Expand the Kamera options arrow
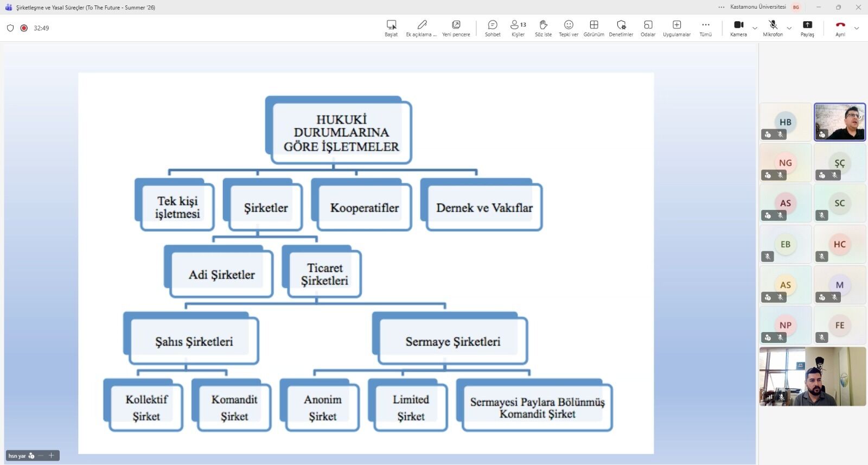This screenshot has width=868, height=465. pyautogui.click(x=755, y=28)
